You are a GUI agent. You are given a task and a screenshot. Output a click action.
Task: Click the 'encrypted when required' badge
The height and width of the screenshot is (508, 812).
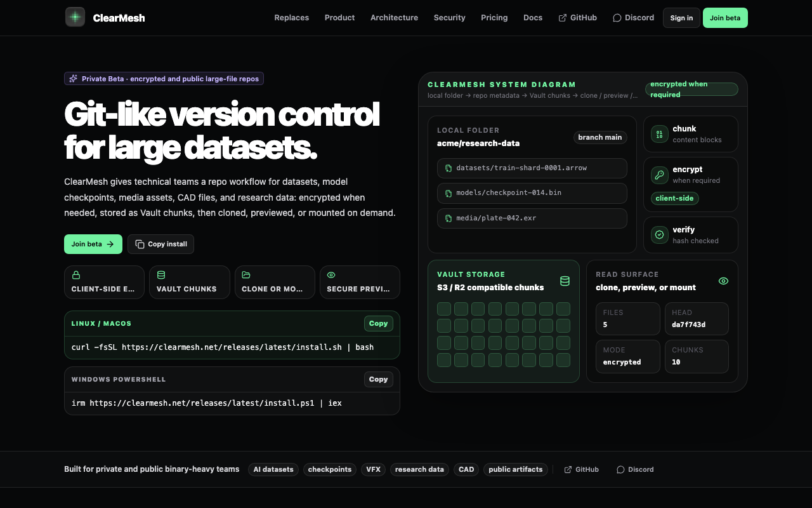click(691, 89)
